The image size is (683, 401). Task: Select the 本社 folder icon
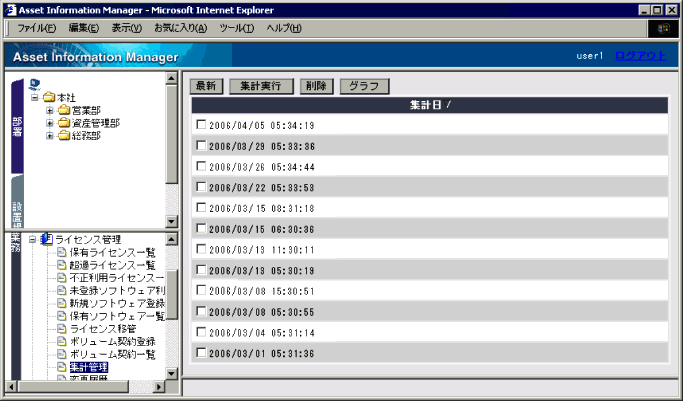[x=49, y=97]
